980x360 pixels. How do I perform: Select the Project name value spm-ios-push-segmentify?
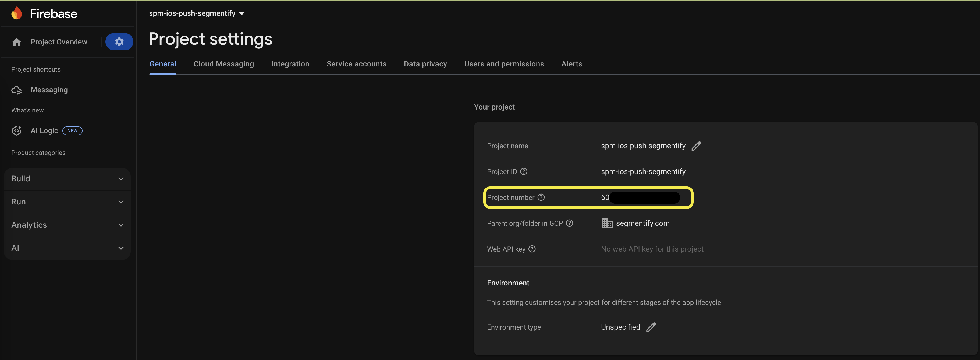[643, 146]
